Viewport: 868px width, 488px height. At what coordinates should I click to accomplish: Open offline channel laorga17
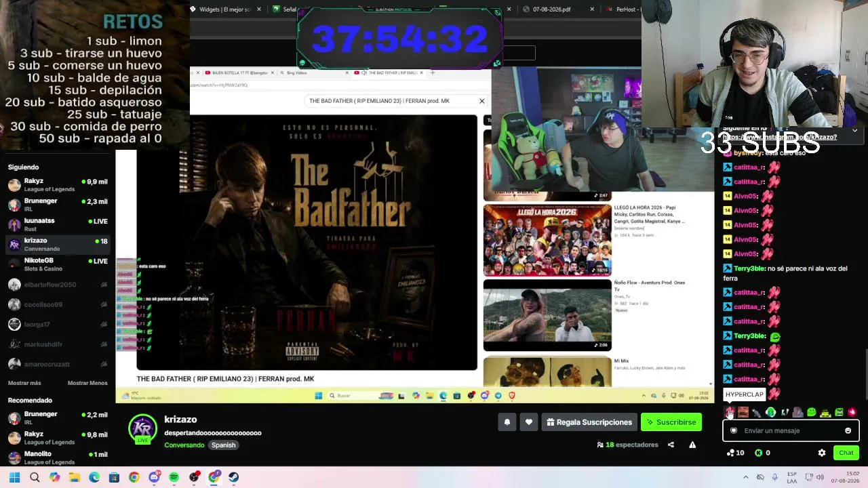[58, 324]
